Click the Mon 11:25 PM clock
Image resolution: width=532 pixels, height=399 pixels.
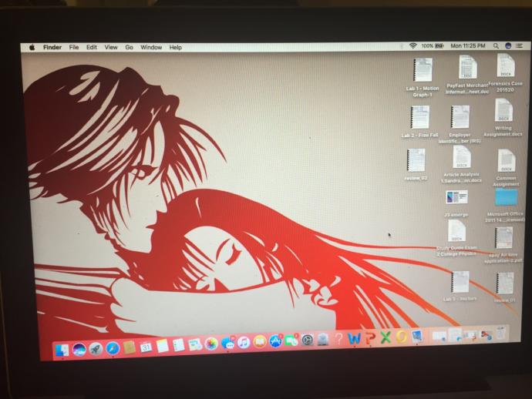(468, 45)
